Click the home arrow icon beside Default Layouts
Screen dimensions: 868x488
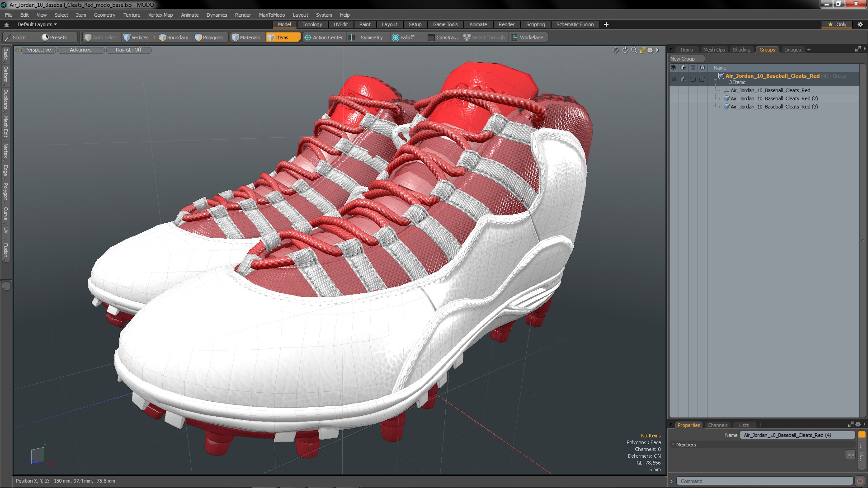pyautogui.click(x=6, y=24)
